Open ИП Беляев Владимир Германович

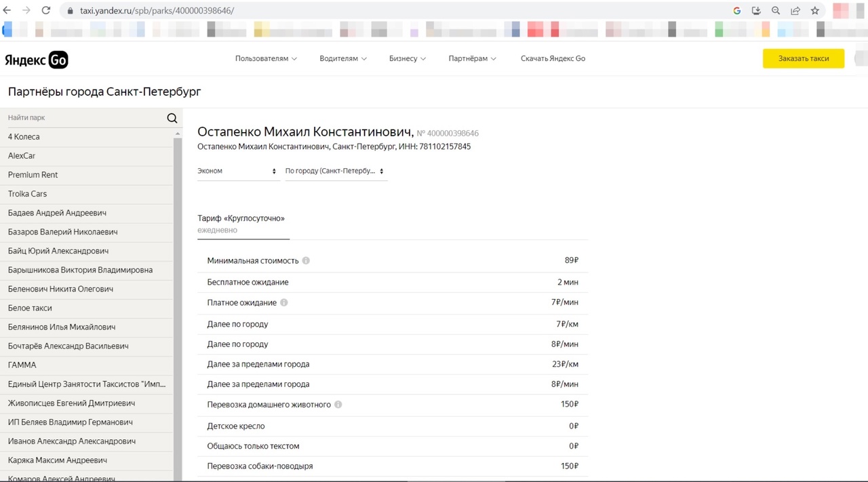[87, 422]
